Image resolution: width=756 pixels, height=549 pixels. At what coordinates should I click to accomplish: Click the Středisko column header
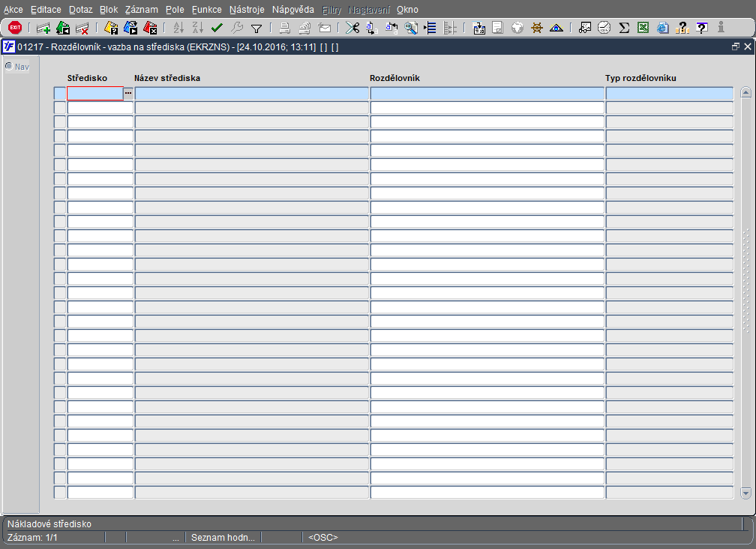87,78
